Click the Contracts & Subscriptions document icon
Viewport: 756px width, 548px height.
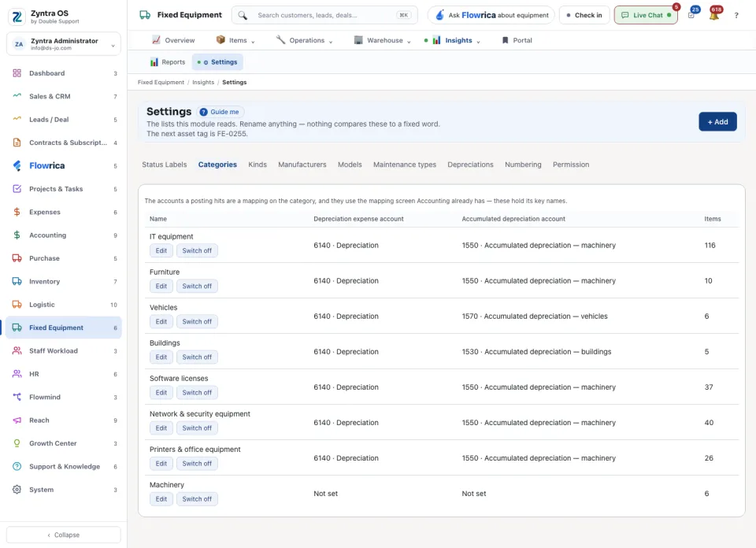(x=17, y=143)
